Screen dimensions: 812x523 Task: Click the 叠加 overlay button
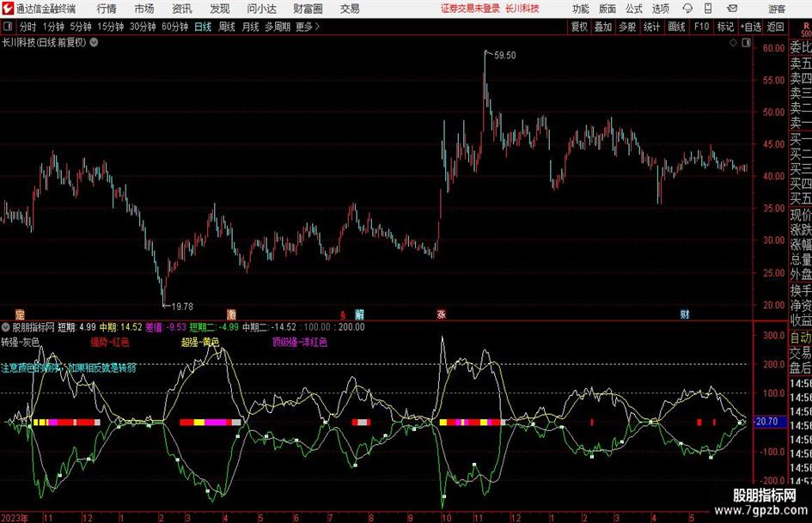pos(603,27)
